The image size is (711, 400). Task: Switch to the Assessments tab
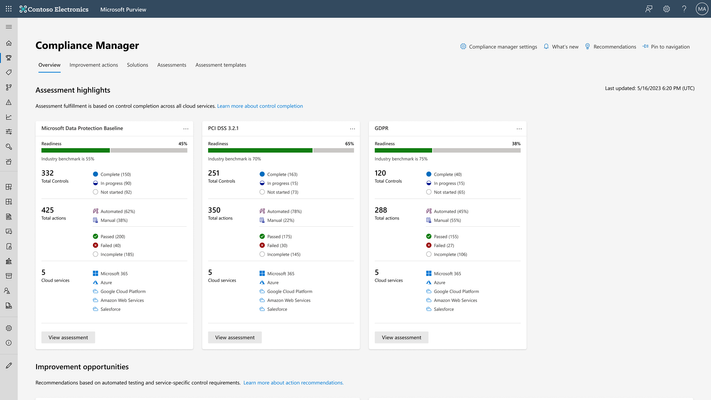click(x=171, y=65)
